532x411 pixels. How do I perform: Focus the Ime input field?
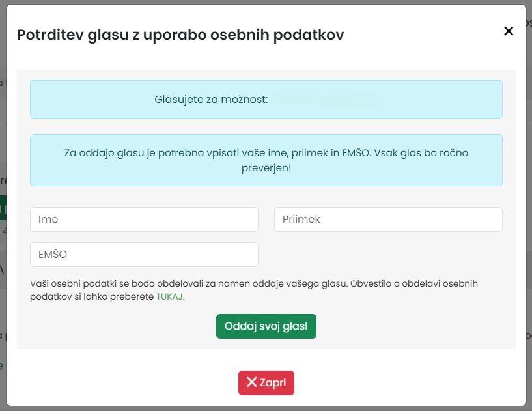click(144, 220)
